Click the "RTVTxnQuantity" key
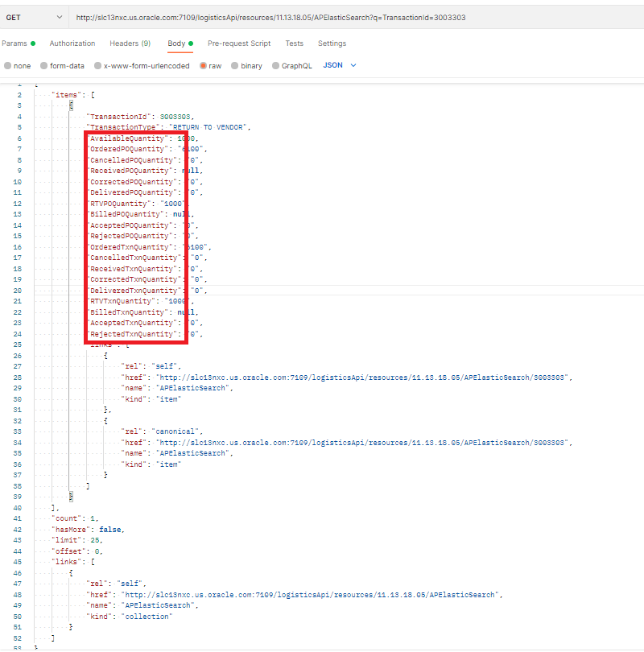Viewport: 644px width, 652px height. point(121,301)
